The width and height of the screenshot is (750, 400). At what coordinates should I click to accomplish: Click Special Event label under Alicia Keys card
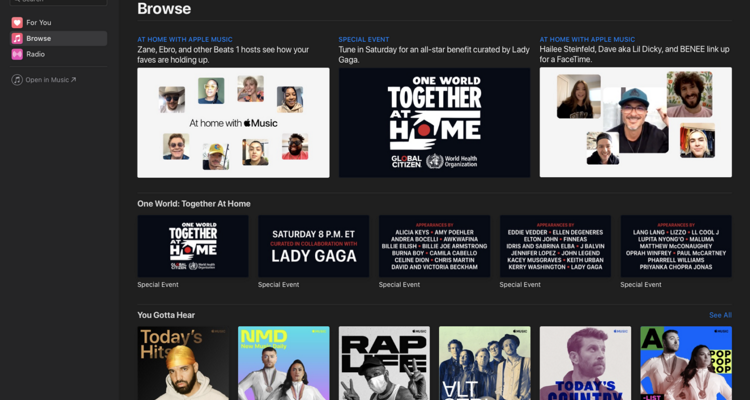coord(399,285)
